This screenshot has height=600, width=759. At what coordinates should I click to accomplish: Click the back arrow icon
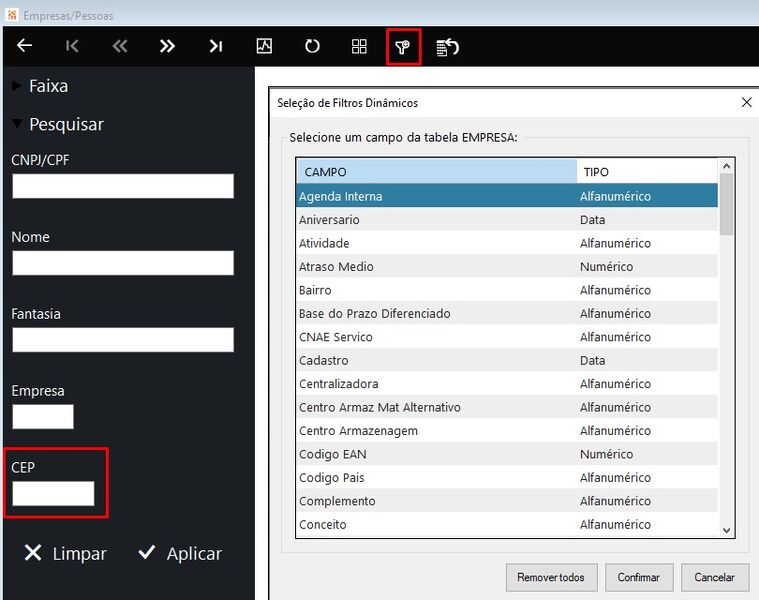(24, 46)
